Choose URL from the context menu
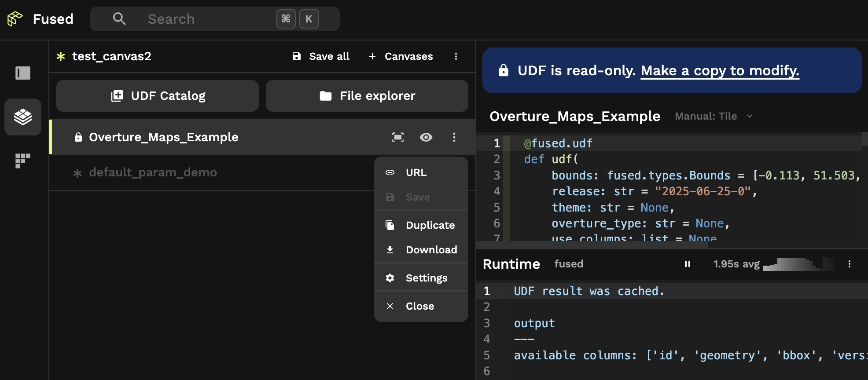 click(x=416, y=172)
